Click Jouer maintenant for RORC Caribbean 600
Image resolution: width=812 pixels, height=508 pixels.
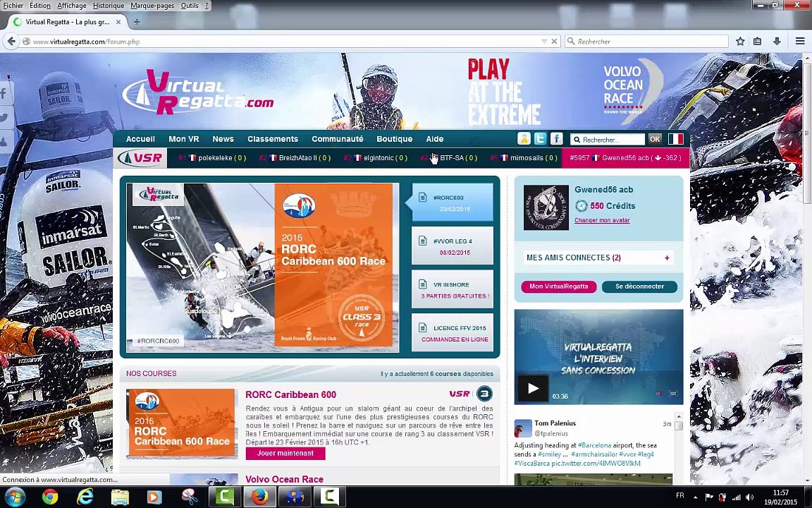(285, 454)
